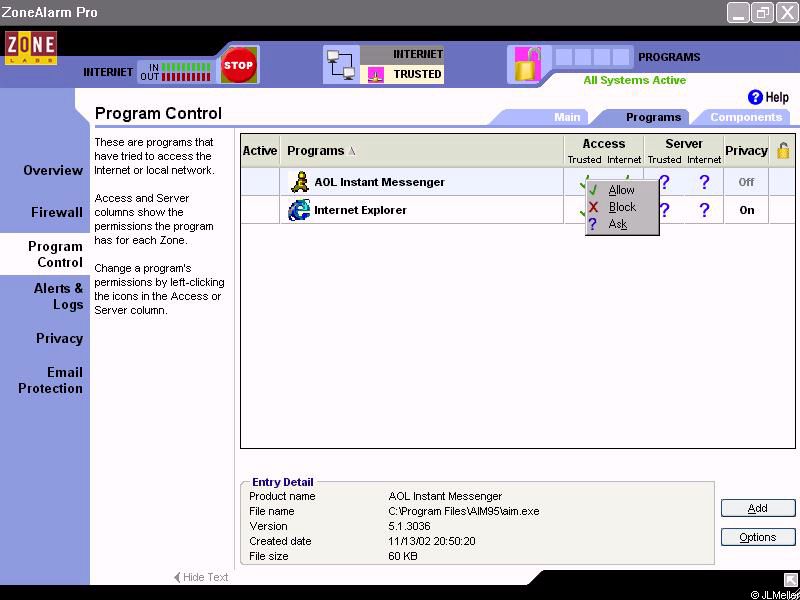
Task: Click the created date 11/13/02 20:50:20
Action: (x=432, y=541)
